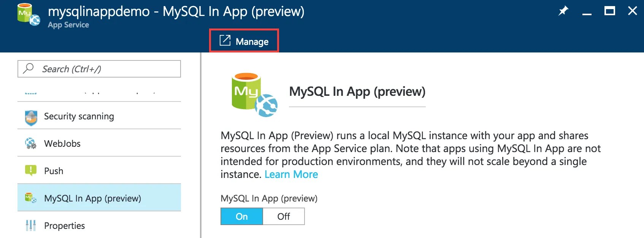Click the Manage button in toolbar

pyautogui.click(x=244, y=41)
